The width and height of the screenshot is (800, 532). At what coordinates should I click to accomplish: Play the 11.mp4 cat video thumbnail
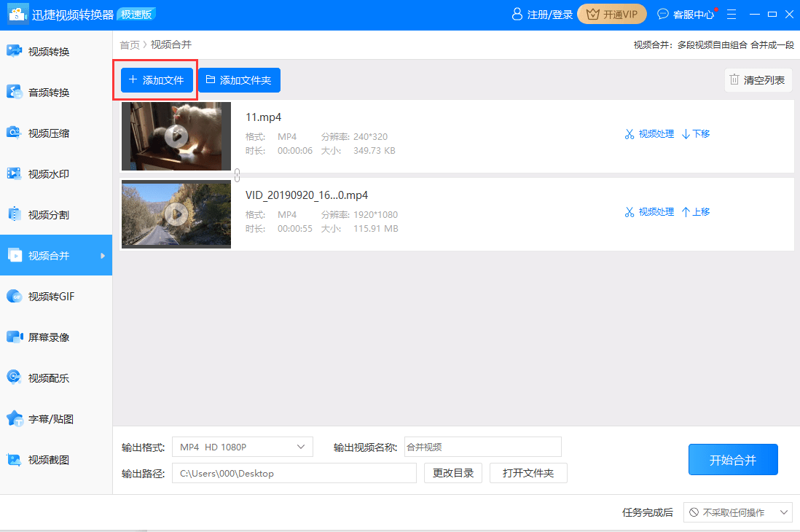[176, 136]
